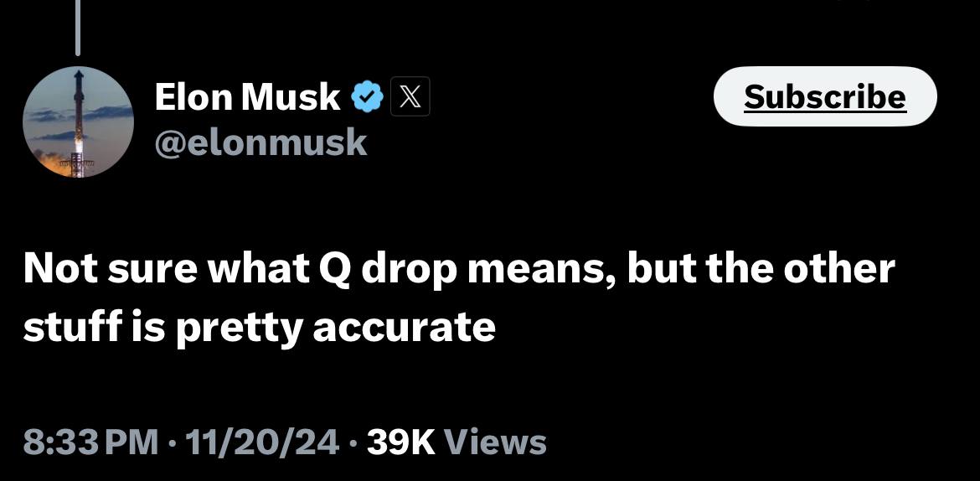Open the @elonmusk handle link

pos(260,142)
